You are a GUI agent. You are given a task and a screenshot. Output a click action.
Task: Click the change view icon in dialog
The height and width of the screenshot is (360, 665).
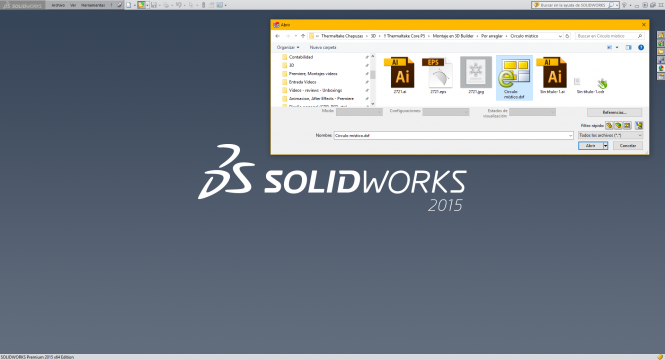[609, 47]
